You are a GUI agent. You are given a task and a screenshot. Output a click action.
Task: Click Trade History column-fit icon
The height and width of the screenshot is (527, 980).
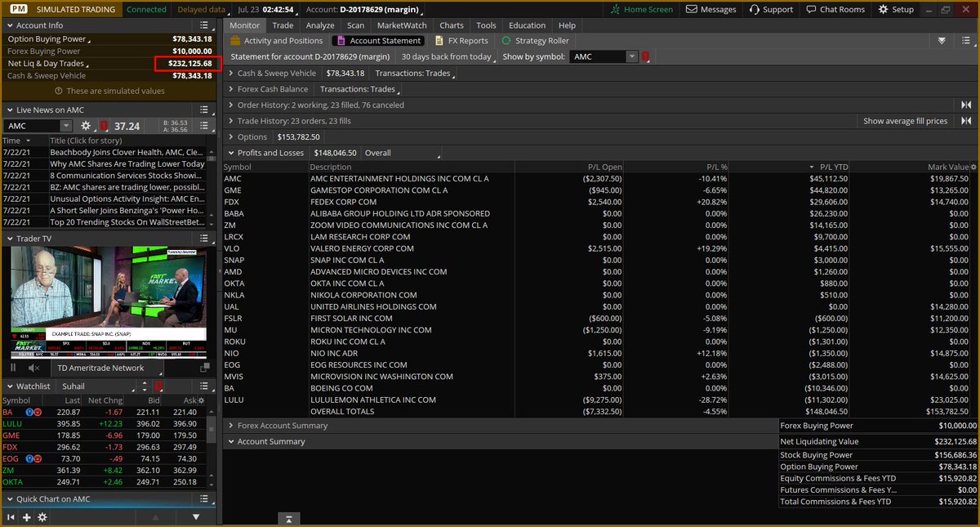pyautogui.click(x=966, y=121)
